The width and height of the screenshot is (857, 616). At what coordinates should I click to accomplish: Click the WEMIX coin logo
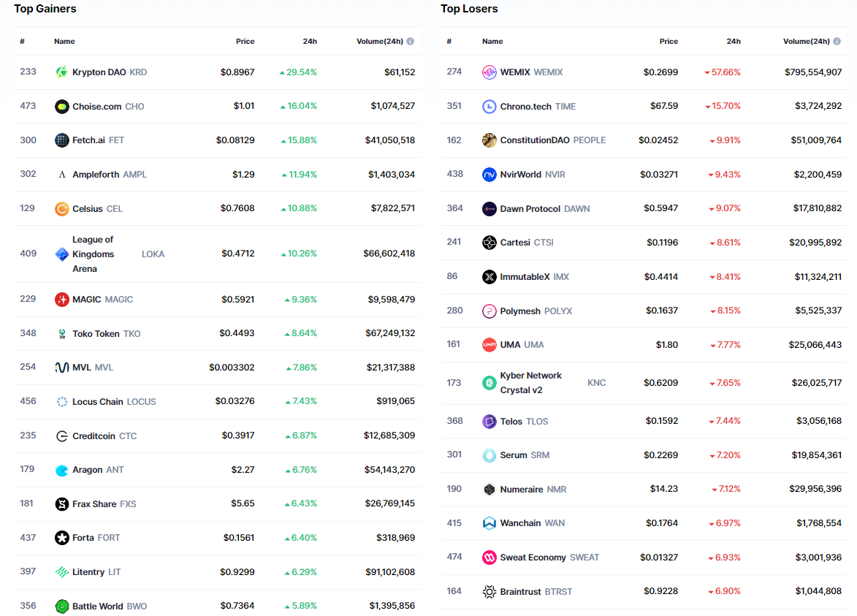[490, 72]
